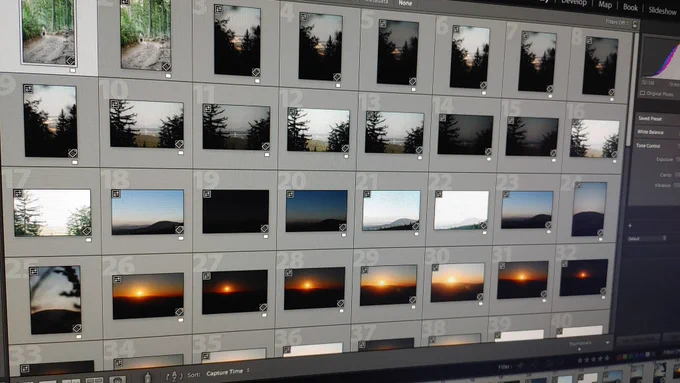Click the top-left badge on photo 26
Image resolution: width=680 pixels, height=383 pixels.
(x=117, y=279)
